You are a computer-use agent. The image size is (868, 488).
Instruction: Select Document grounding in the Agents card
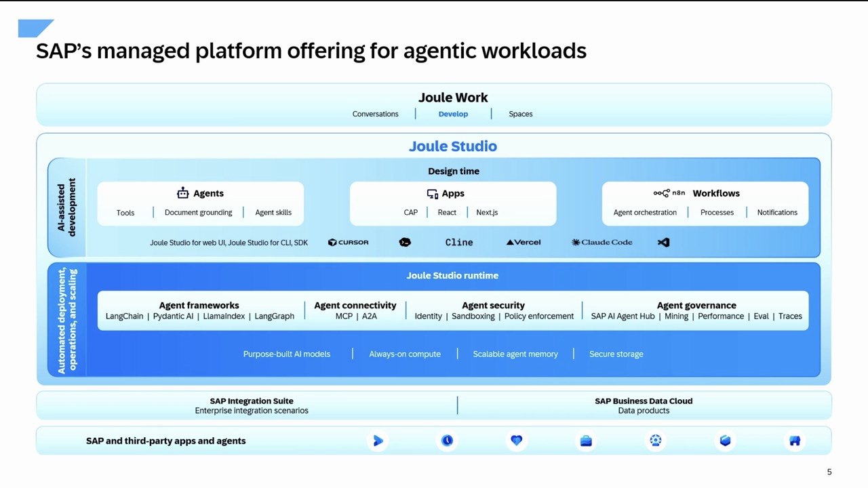[x=198, y=212]
